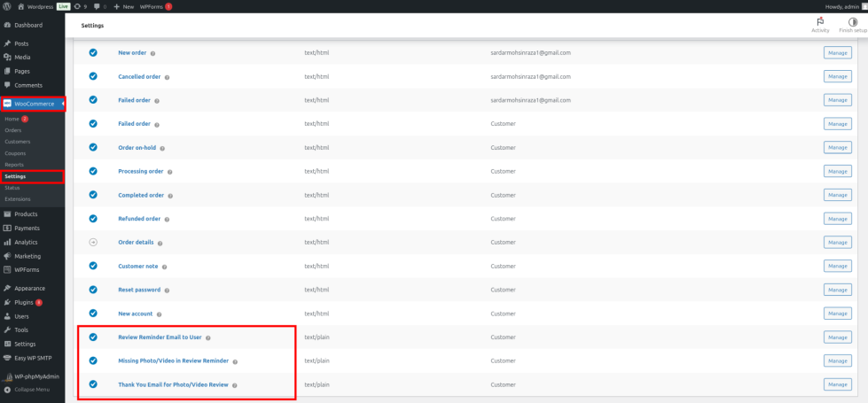Toggle manual-send status icon for Order details
Image resolution: width=868 pixels, height=403 pixels.
[x=93, y=242]
